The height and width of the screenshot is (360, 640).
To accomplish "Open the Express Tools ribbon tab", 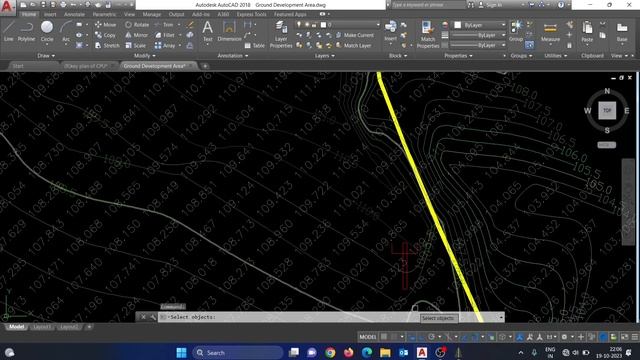I will click(251, 14).
